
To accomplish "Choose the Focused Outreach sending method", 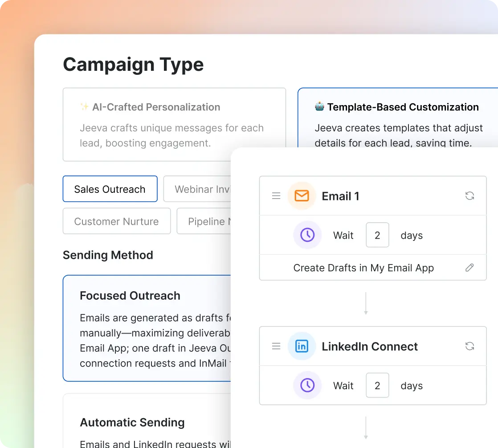I will pos(147,328).
